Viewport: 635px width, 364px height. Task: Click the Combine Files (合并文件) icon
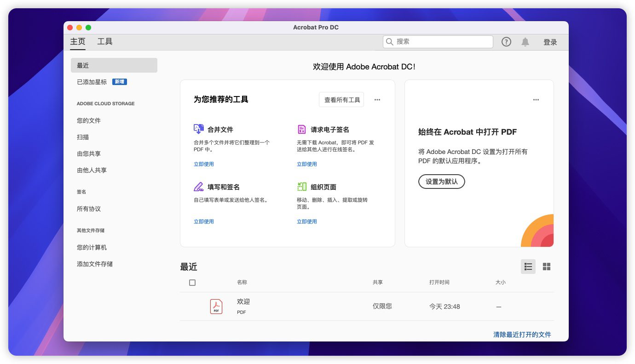tap(199, 129)
